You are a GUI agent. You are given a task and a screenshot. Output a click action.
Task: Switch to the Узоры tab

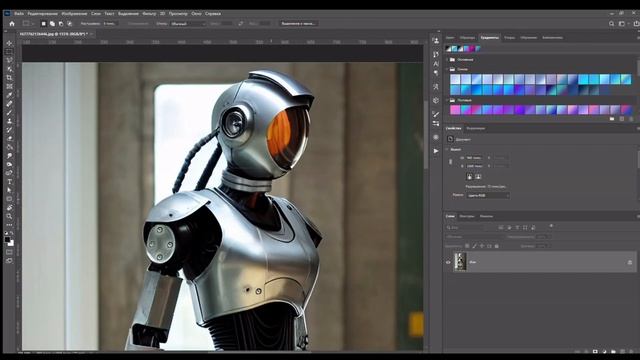coord(509,38)
